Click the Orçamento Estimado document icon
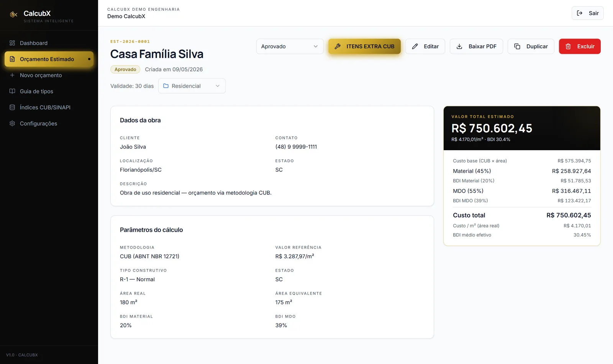The height and width of the screenshot is (364, 613). pyautogui.click(x=12, y=59)
